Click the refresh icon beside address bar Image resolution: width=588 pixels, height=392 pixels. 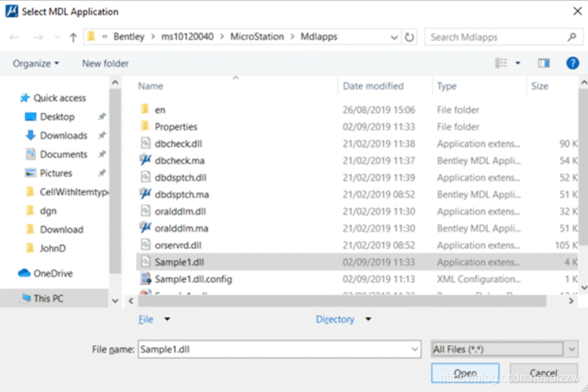(410, 37)
